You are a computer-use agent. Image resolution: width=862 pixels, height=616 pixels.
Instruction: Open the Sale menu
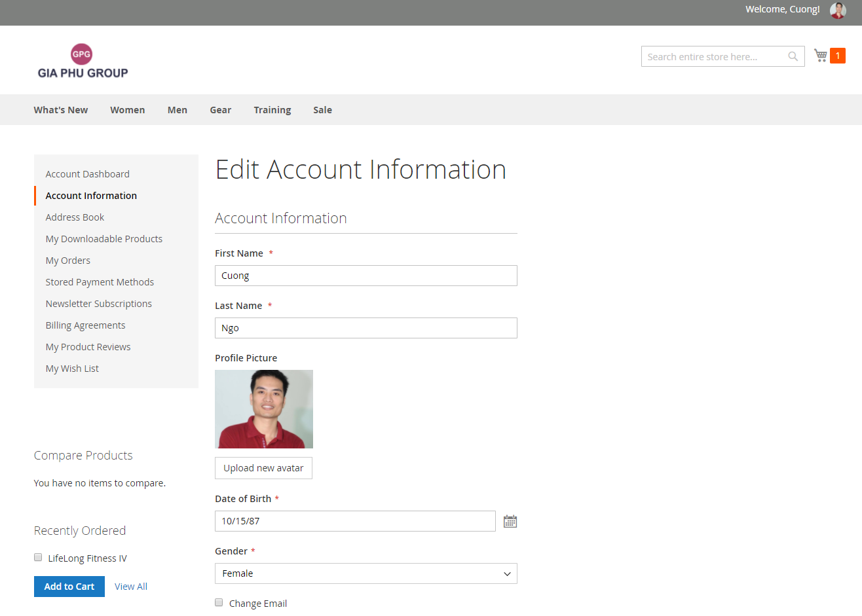pos(322,110)
